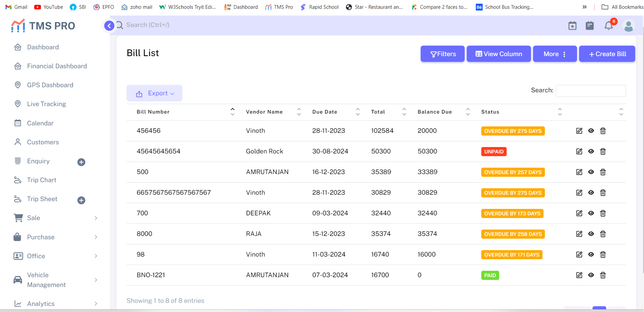This screenshot has width=644, height=312.
Task: Edit bill BNO-1221
Action: (x=579, y=275)
